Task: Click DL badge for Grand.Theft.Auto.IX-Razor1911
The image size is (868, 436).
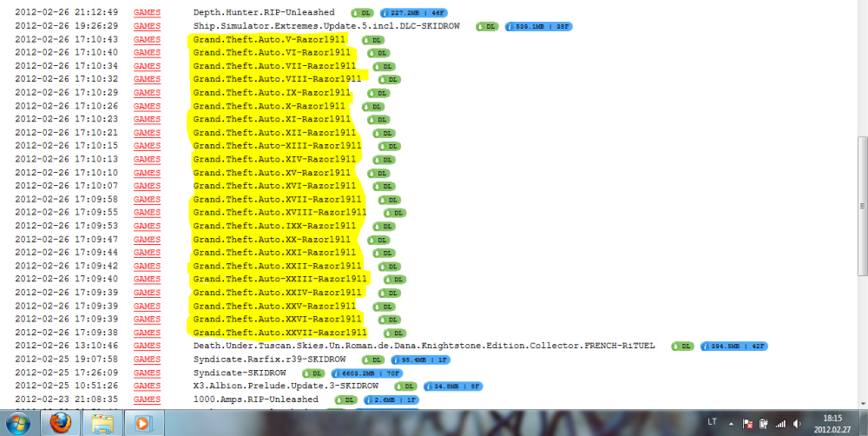Action: click(378, 94)
